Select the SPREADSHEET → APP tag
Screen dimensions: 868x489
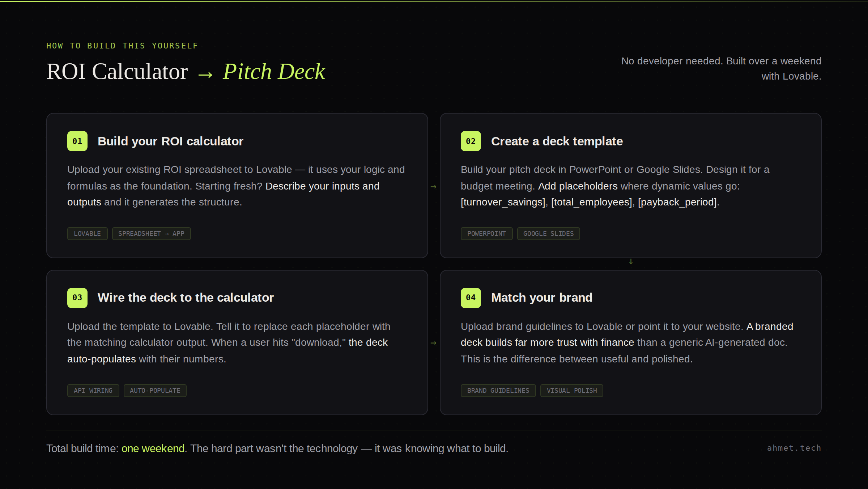coord(151,234)
